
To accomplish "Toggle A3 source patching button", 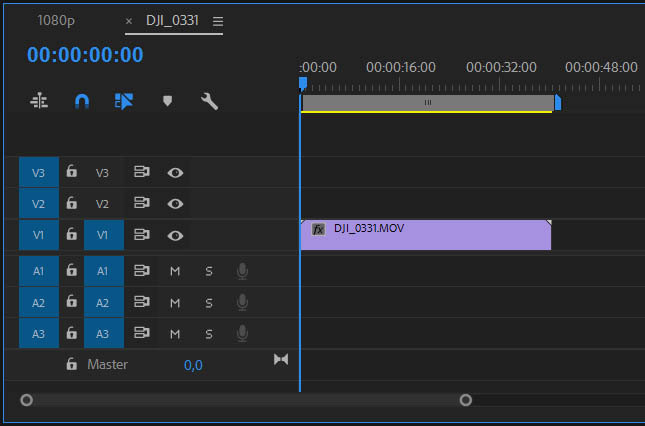I will pyautogui.click(x=39, y=333).
